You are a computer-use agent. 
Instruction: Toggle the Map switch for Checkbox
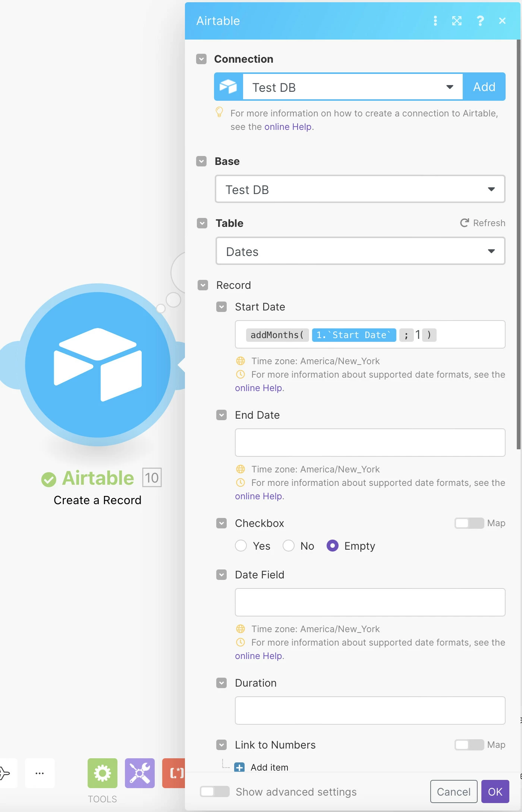pos(469,523)
